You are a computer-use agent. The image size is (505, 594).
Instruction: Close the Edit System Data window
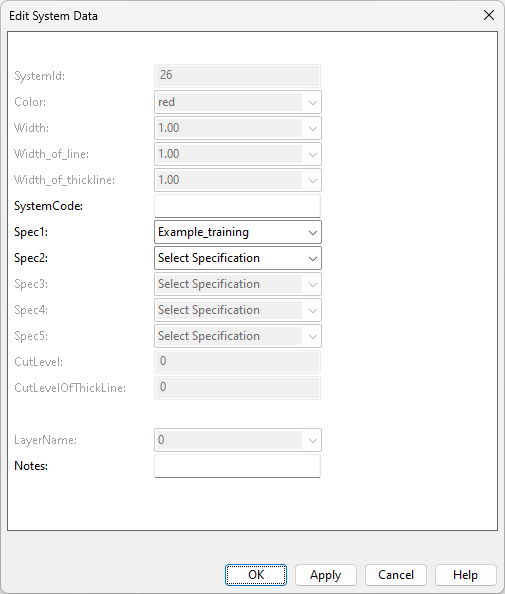pyautogui.click(x=489, y=16)
